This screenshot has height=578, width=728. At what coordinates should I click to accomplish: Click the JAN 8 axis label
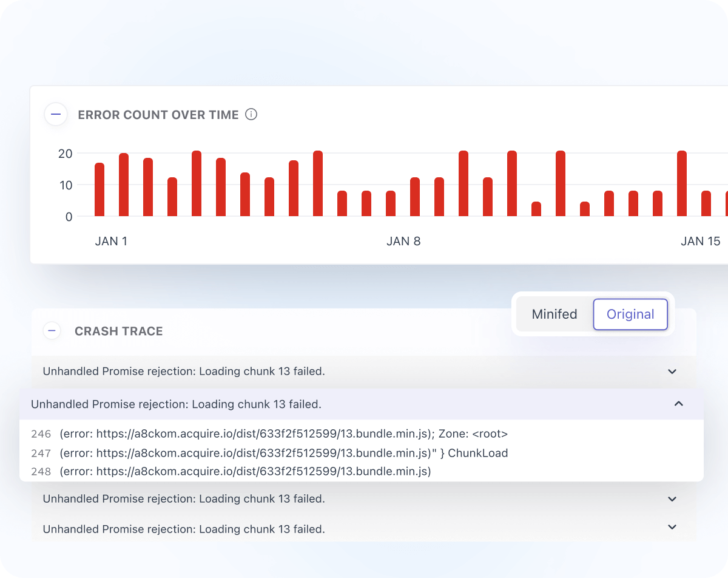pos(403,241)
